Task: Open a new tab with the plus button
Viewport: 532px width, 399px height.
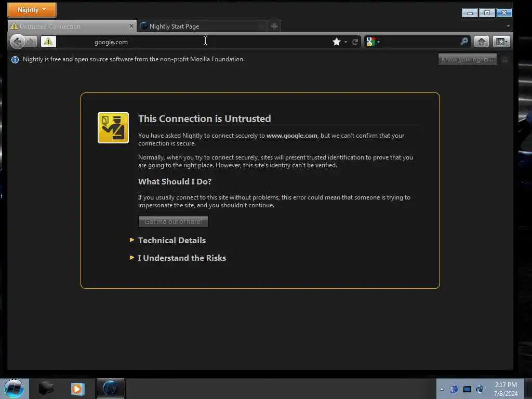Action: click(274, 26)
